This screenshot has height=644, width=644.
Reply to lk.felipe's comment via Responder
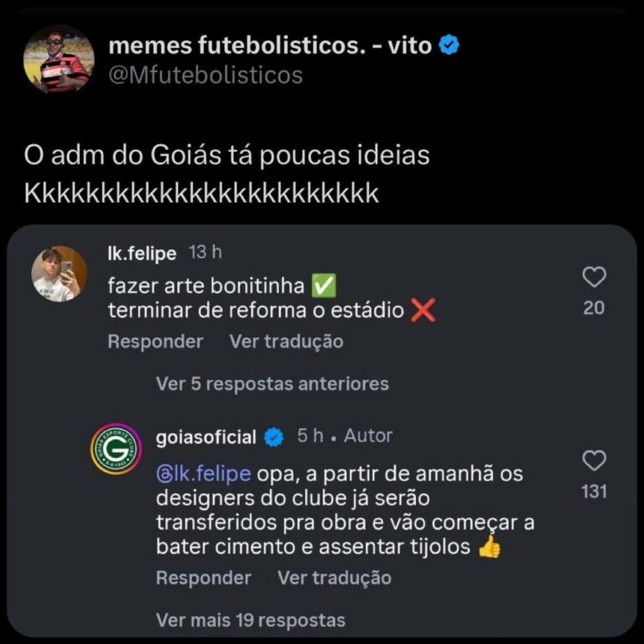(155, 341)
